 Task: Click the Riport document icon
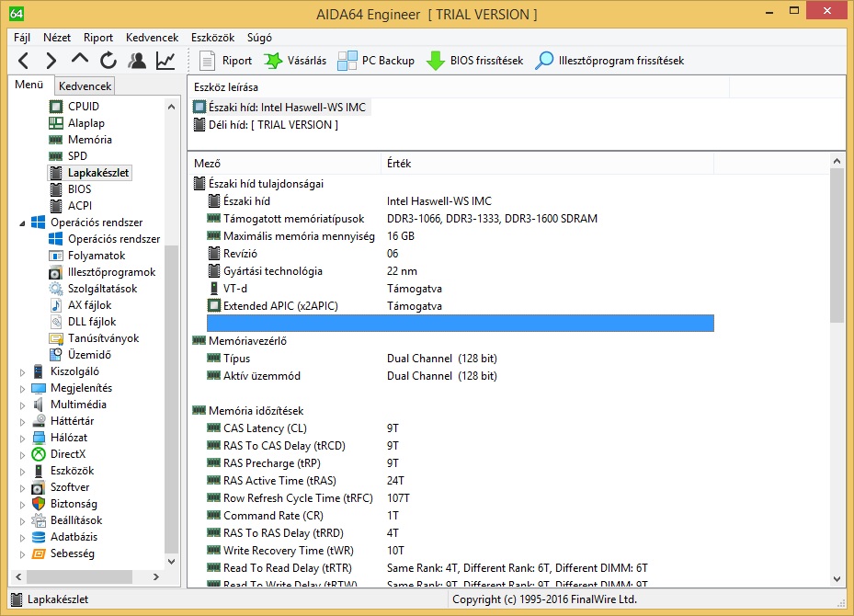[x=207, y=61]
